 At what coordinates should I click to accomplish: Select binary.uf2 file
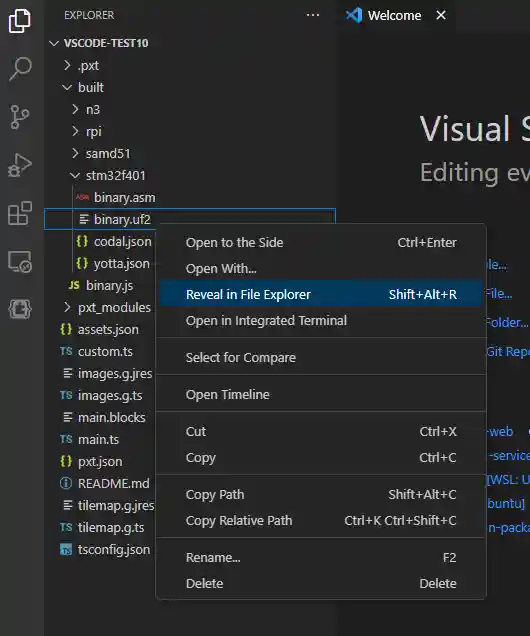pyautogui.click(x=122, y=219)
